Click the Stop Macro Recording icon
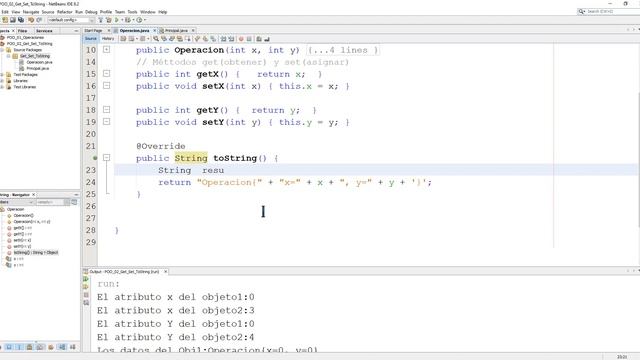Image resolution: width=640 pixels, height=360 pixels. 249,39
